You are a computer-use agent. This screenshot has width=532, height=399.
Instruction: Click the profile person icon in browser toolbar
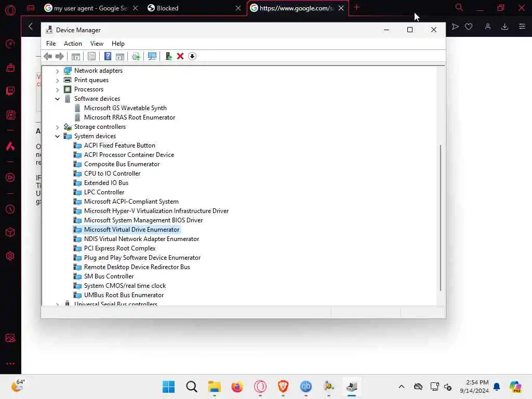pos(487,26)
